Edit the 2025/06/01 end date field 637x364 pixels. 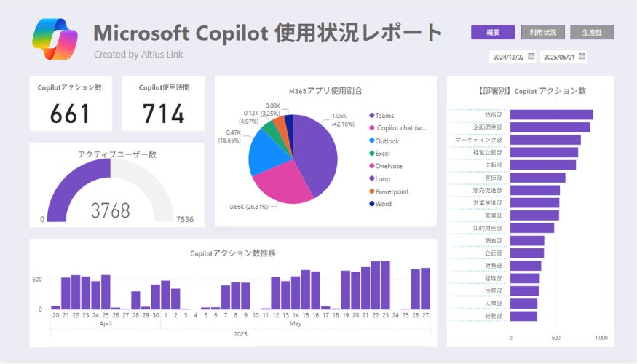tap(559, 57)
